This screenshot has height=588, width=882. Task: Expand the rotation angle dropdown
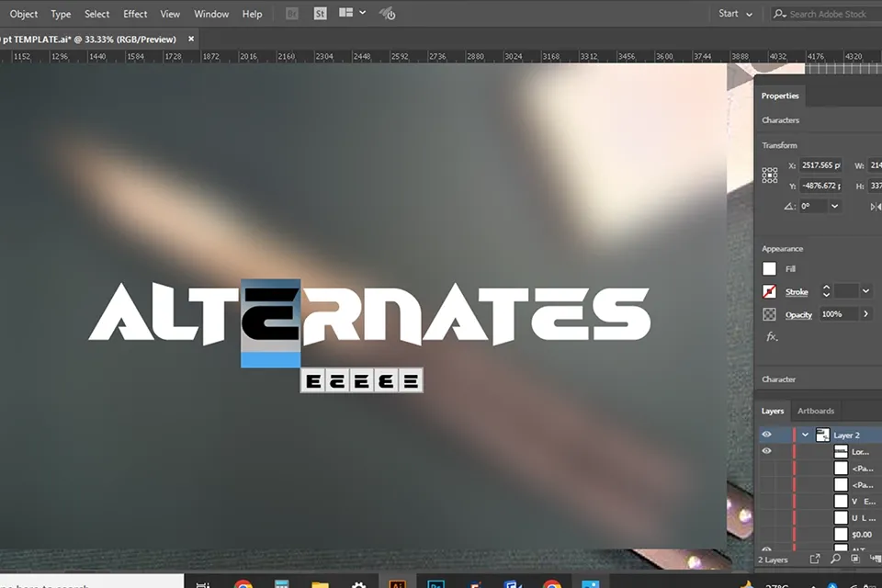click(834, 207)
